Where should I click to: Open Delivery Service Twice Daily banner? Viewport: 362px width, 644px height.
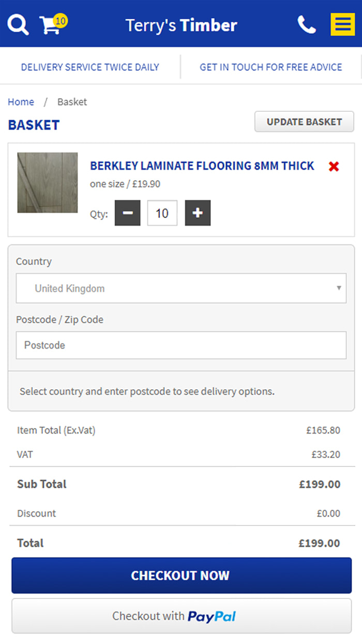(90, 67)
